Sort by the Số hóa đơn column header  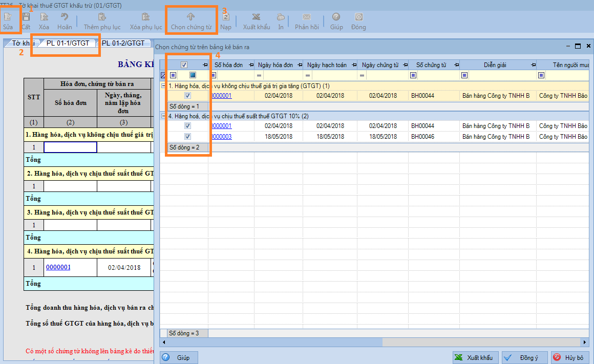pyautogui.click(x=228, y=65)
